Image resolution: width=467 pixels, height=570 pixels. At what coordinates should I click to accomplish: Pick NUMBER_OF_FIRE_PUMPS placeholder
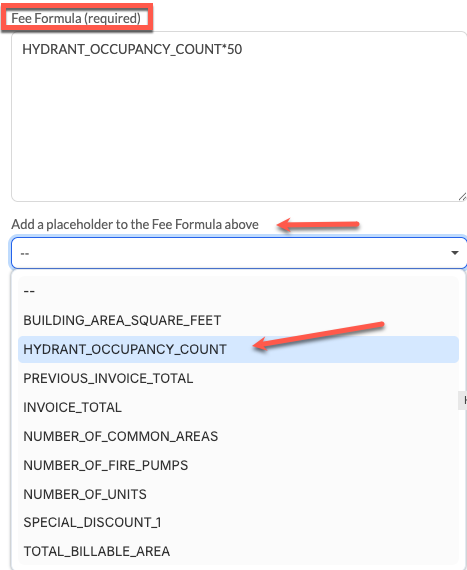coord(238,465)
